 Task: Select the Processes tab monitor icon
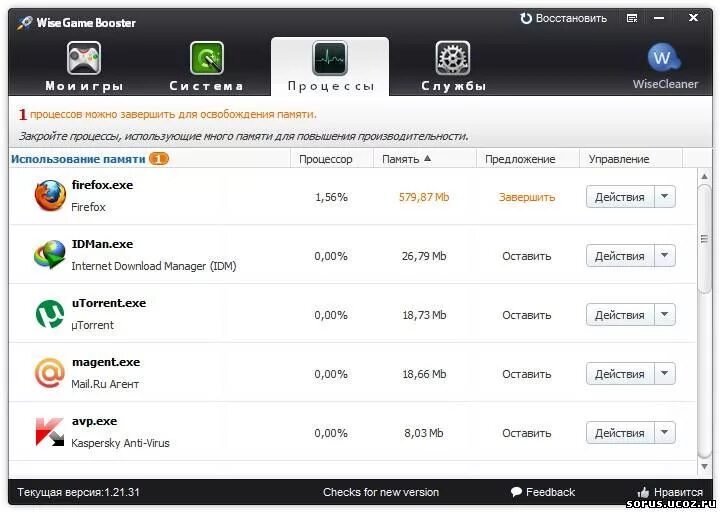tap(330, 58)
